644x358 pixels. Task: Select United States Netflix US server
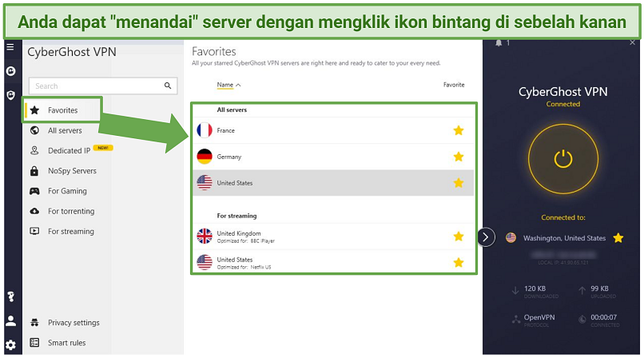pyautogui.click(x=333, y=262)
